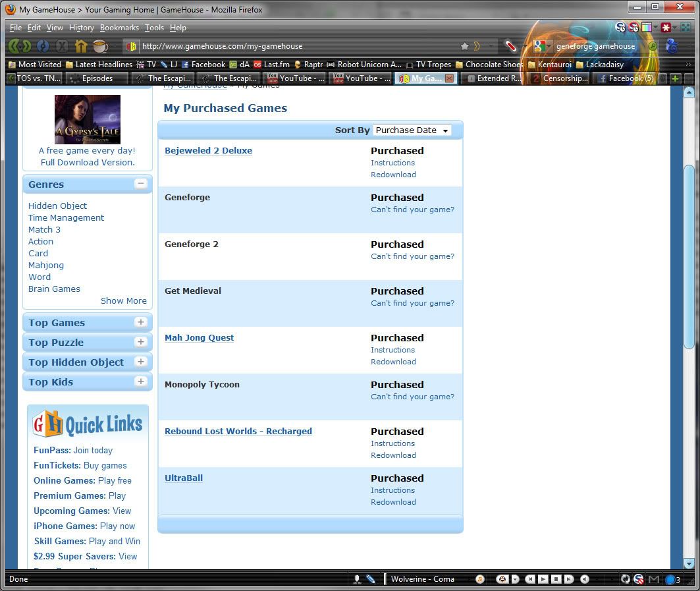Close the My GameHouse tab
Screen dimensions: 700x591
tap(449, 78)
